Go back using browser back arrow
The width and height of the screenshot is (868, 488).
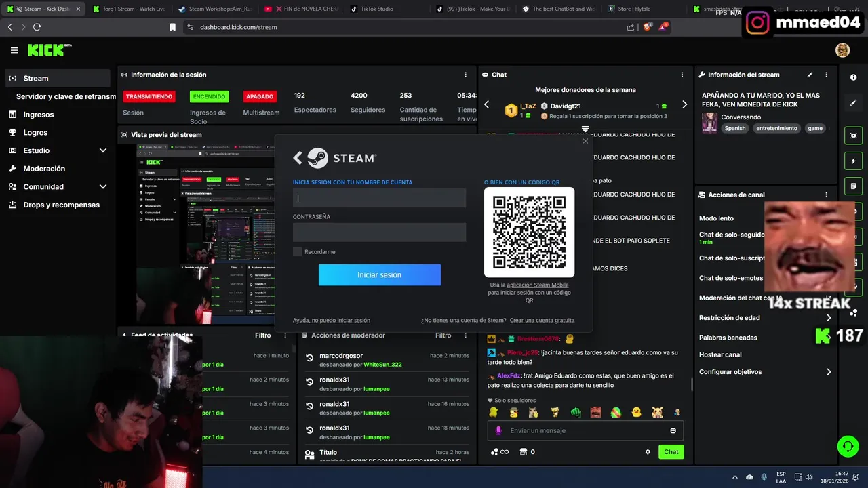pos(9,27)
